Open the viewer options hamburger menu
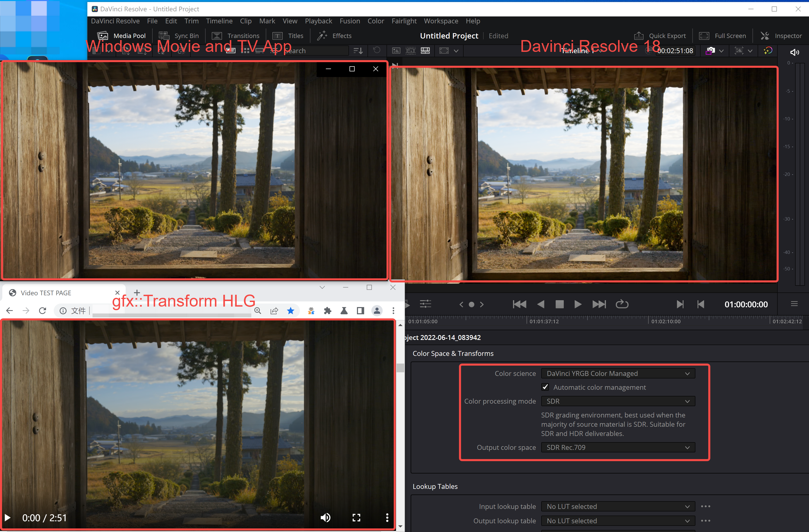The image size is (809, 532). 794,303
